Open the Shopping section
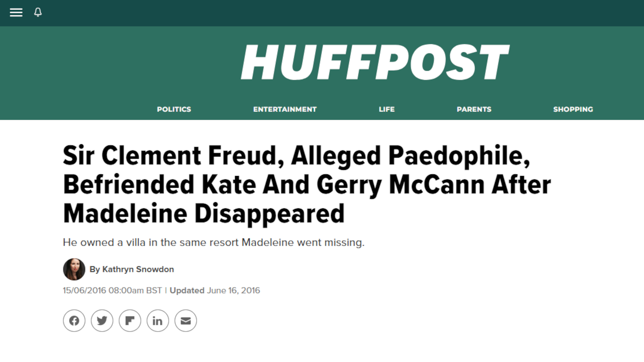The image size is (644, 362). pos(573,109)
